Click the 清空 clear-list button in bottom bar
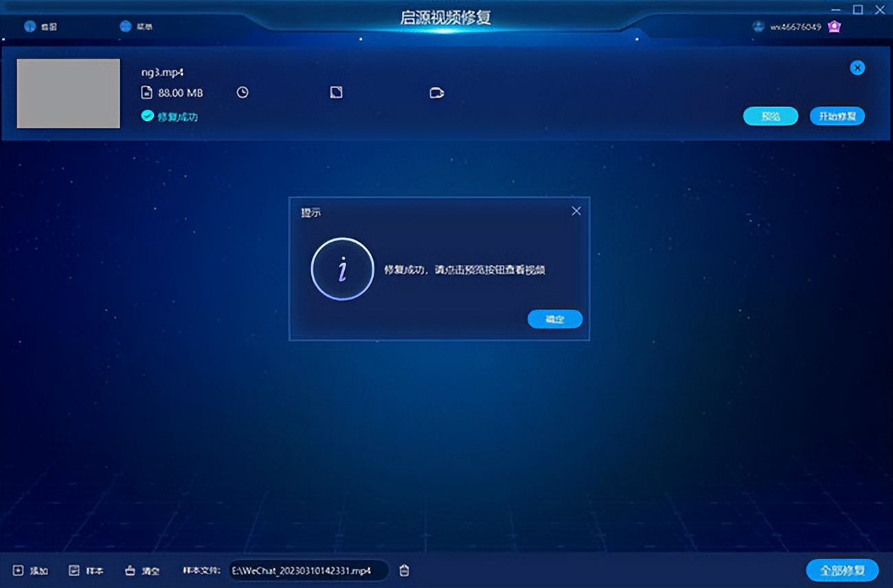 [142, 571]
